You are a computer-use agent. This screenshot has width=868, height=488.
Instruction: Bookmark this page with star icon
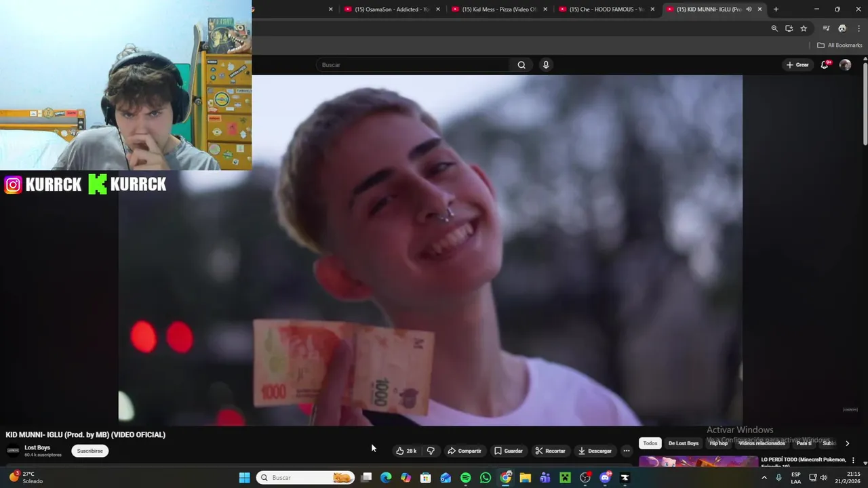[x=804, y=28]
